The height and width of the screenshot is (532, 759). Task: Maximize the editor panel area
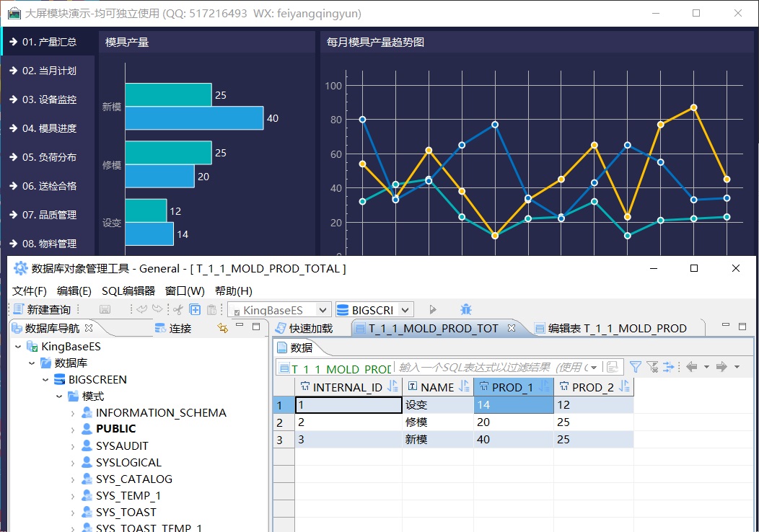click(x=744, y=327)
